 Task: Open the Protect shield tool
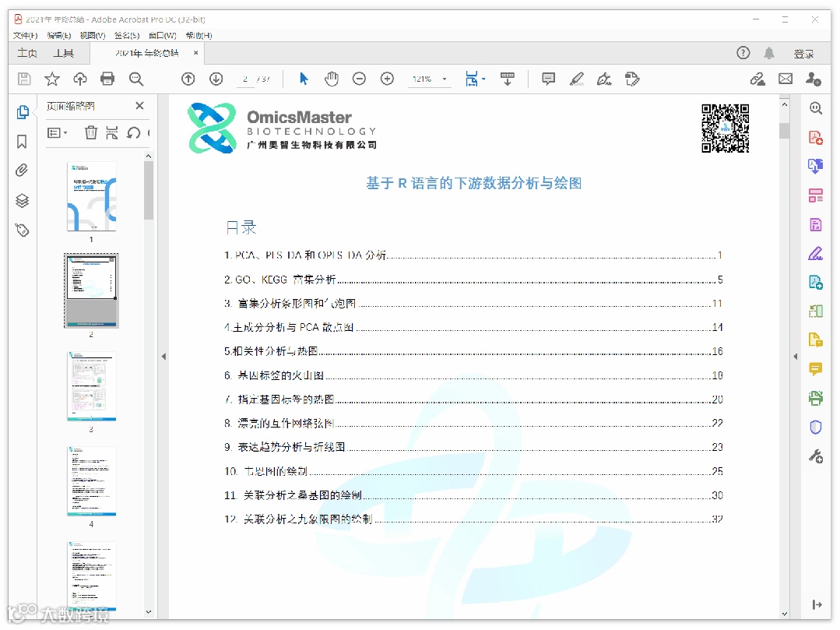815,427
